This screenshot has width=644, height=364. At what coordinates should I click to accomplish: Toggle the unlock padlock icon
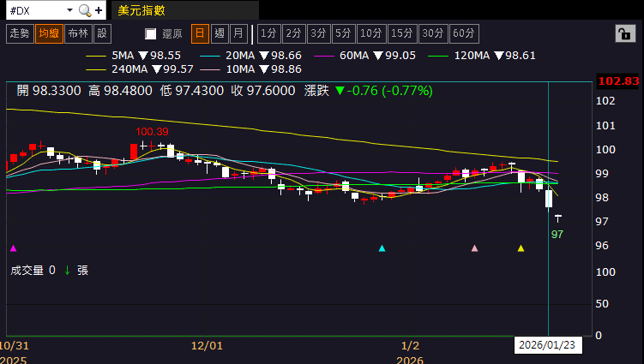point(625,33)
